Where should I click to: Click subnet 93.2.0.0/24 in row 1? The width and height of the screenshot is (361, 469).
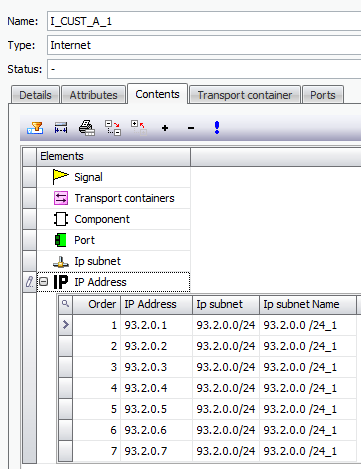click(226, 325)
